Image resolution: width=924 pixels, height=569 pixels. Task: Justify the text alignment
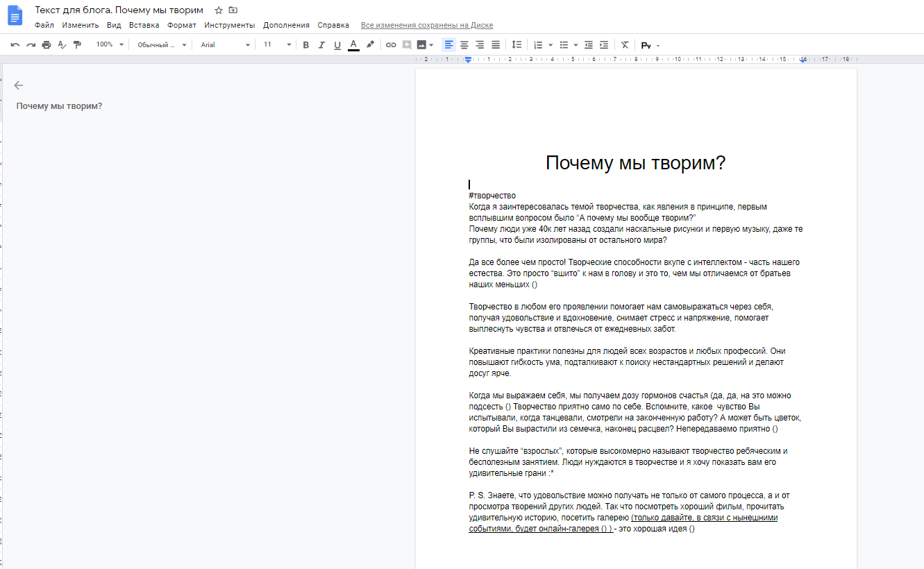tap(496, 44)
